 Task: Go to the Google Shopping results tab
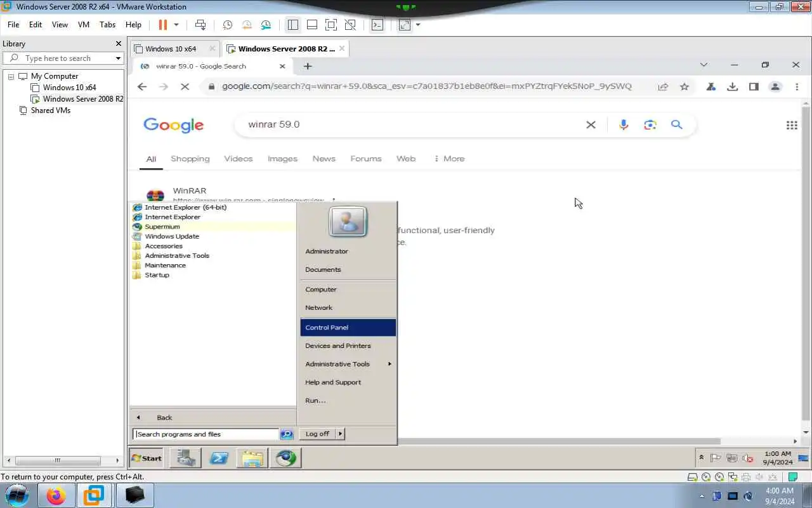pyautogui.click(x=190, y=159)
